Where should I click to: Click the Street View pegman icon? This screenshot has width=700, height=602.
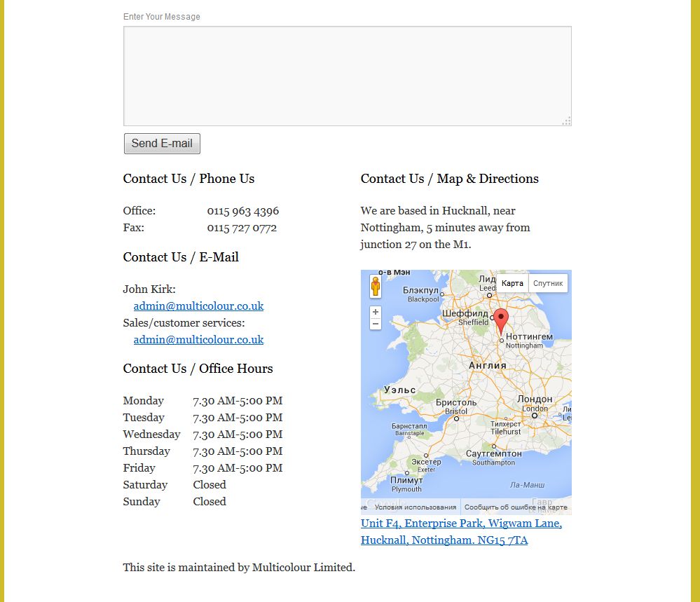(376, 287)
